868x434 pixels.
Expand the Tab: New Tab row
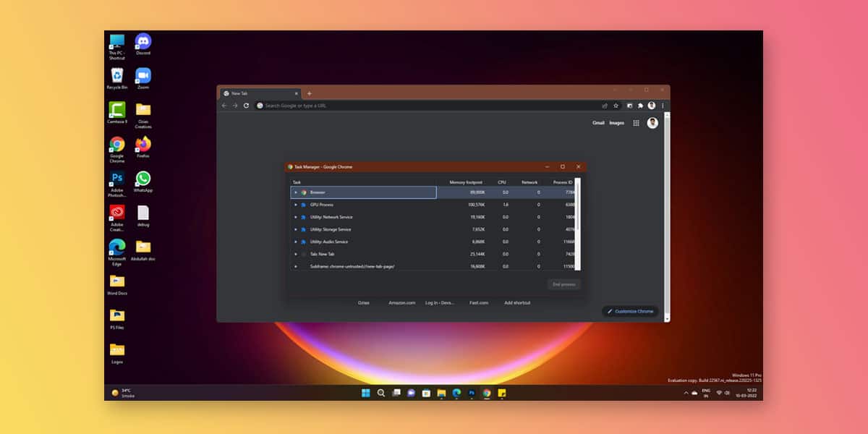[x=296, y=254]
